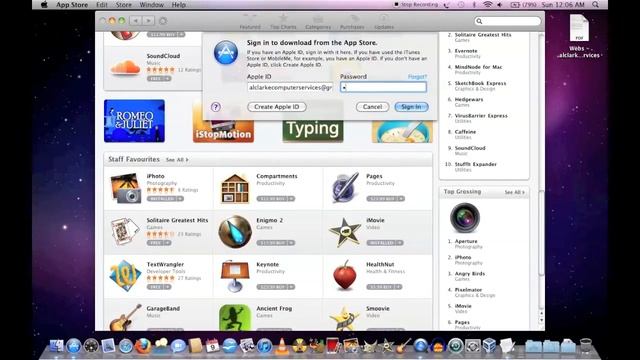
Task: Click the Create Apple ID button
Action: 277,107
